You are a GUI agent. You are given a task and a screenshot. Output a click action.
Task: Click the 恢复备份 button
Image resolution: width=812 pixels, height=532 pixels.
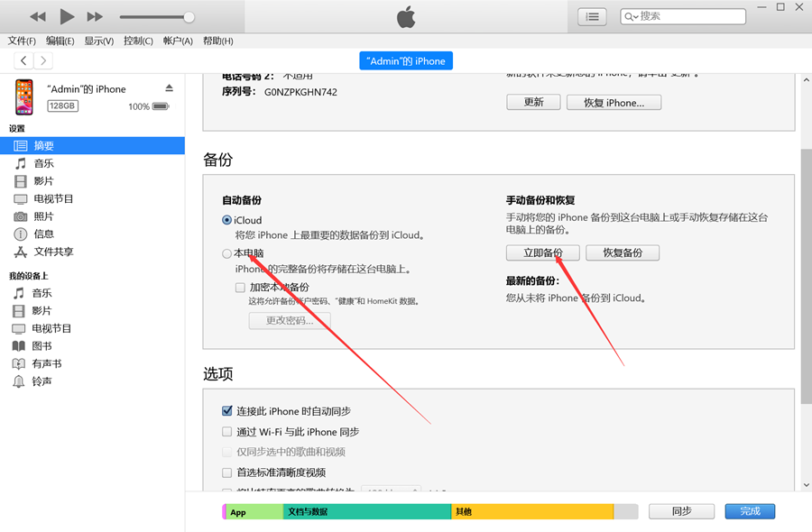[623, 252]
